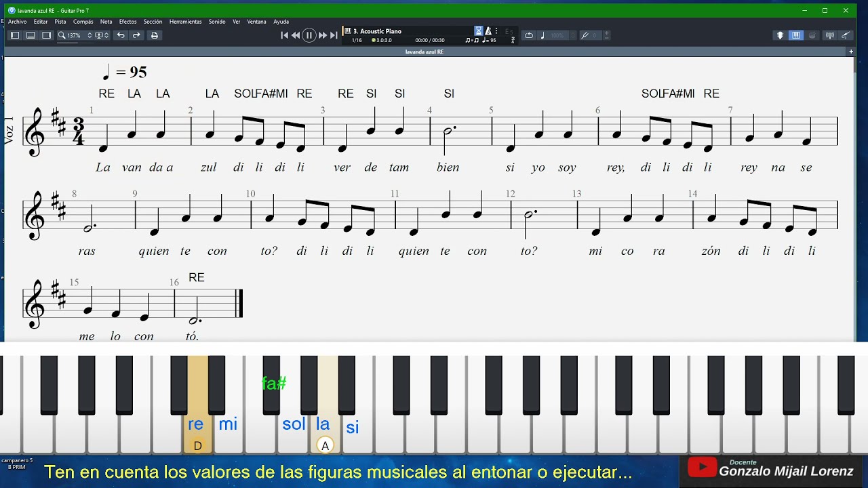The width and height of the screenshot is (868, 488).
Task: Toggle the loop playback icon
Action: click(x=529, y=35)
